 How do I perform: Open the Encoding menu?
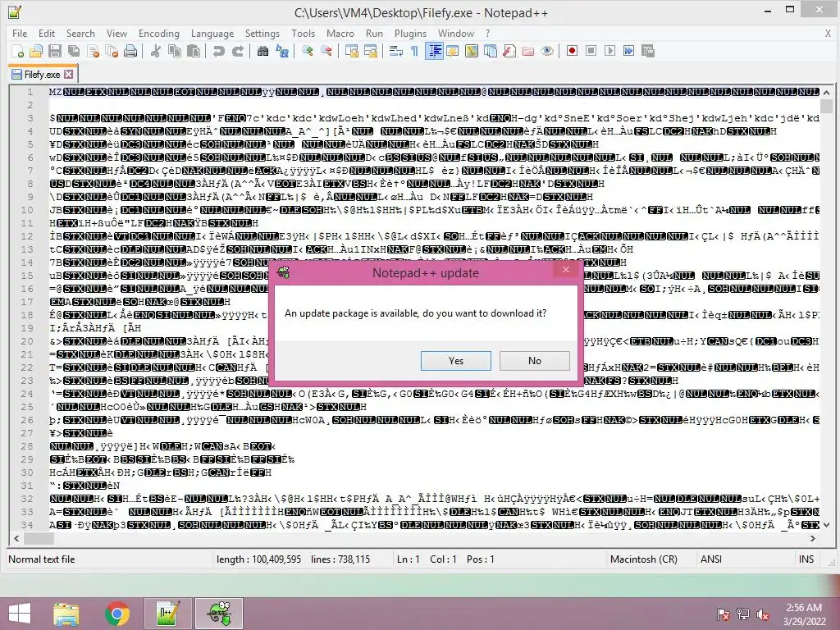(x=159, y=33)
